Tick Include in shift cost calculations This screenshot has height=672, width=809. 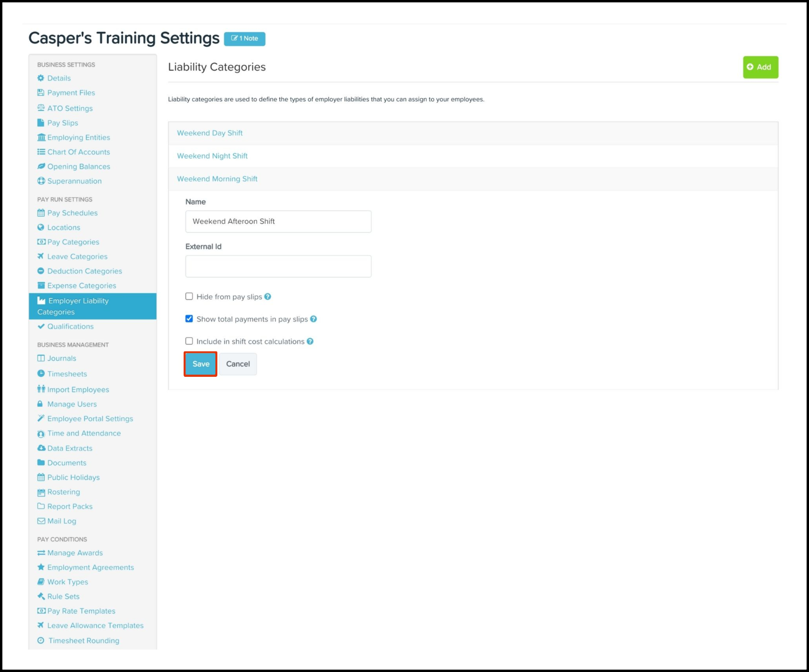[189, 341]
